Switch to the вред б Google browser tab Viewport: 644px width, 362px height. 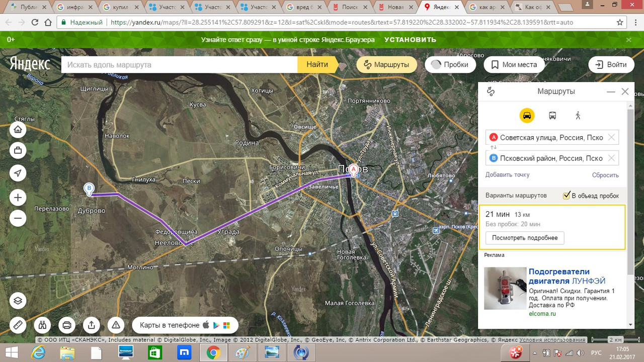[x=304, y=7]
